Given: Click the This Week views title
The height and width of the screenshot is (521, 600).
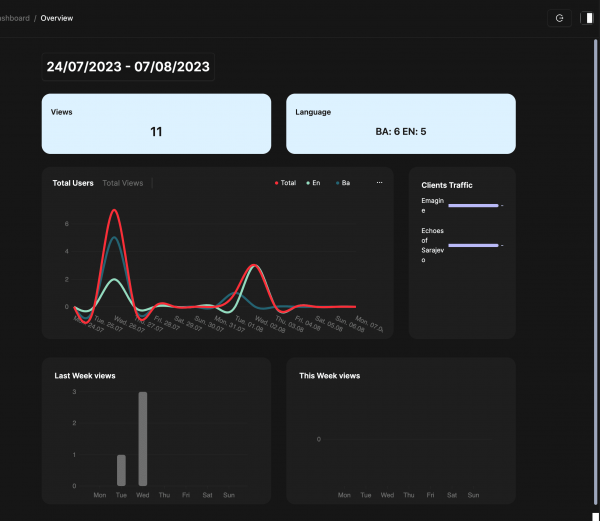Looking at the screenshot, I should [329, 376].
